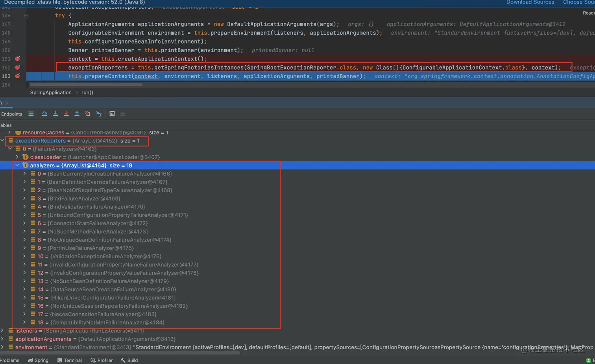The width and height of the screenshot is (595, 364).
Task: Select InvalidConfigurationPropertyNameFailureAnalyzer@4177 row
Action: [297, 264]
